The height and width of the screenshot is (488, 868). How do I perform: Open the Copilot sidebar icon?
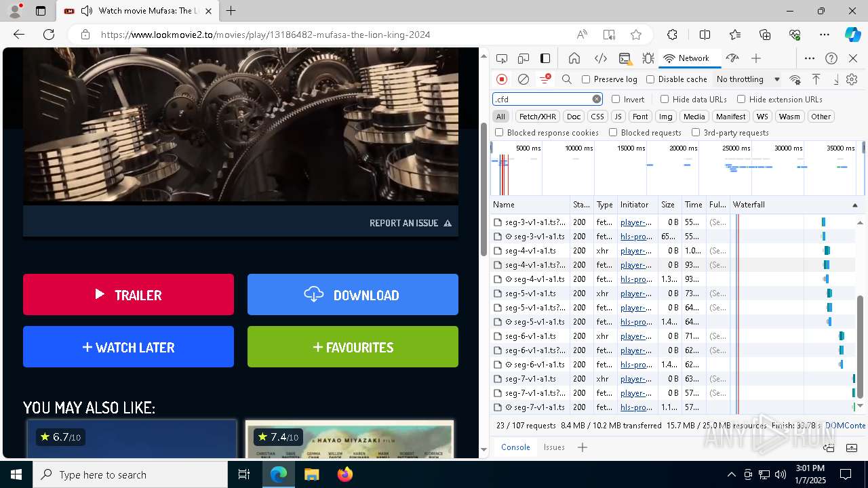pyautogui.click(x=852, y=35)
